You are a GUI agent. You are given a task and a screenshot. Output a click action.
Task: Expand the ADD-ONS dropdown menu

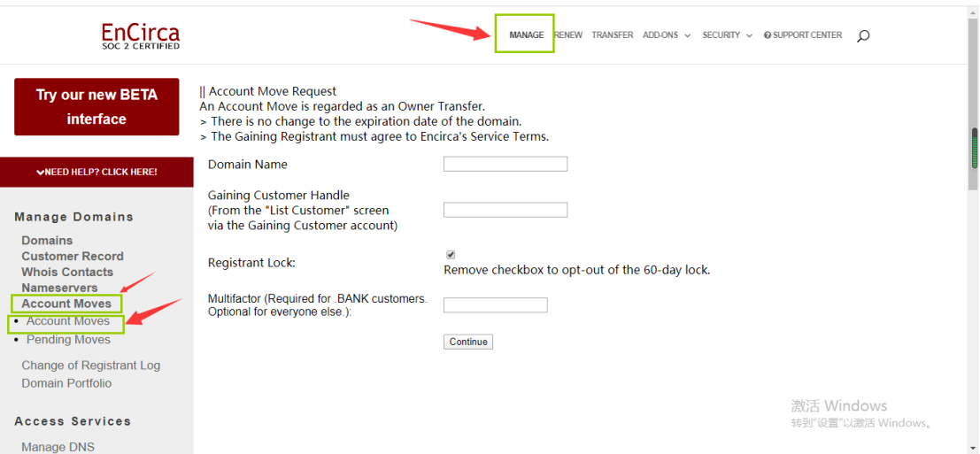[666, 35]
